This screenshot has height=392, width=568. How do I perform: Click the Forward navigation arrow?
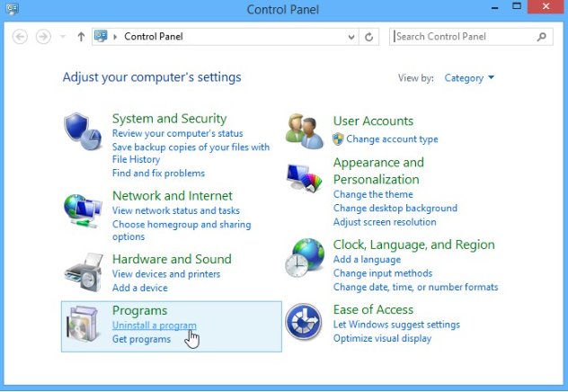[x=43, y=37]
